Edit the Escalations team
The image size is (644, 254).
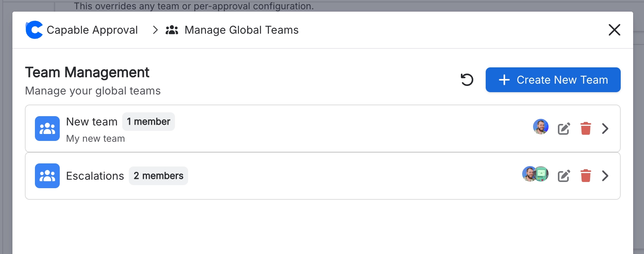pyautogui.click(x=564, y=176)
